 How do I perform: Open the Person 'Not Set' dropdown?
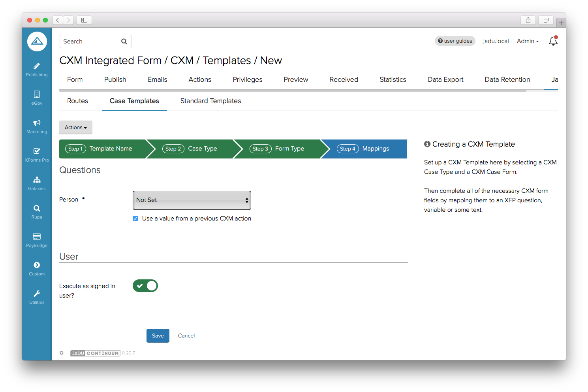(x=192, y=200)
